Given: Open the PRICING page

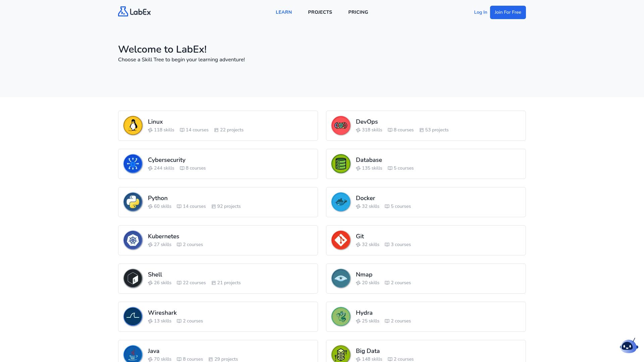Looking at the screenshot, I should 358,12.
